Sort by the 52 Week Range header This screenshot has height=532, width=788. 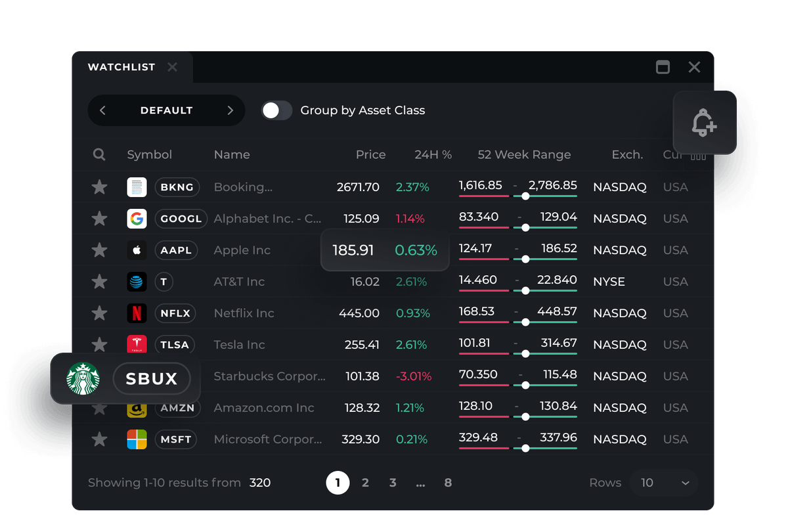click(524, 155)
